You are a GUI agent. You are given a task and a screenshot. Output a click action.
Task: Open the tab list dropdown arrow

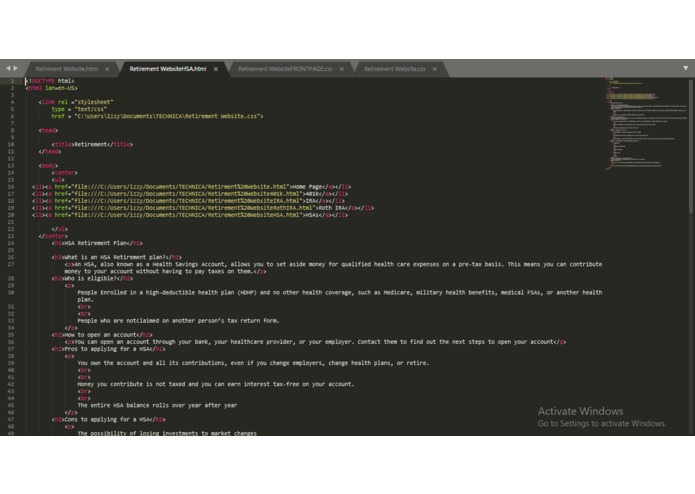[x=686, y=68]
